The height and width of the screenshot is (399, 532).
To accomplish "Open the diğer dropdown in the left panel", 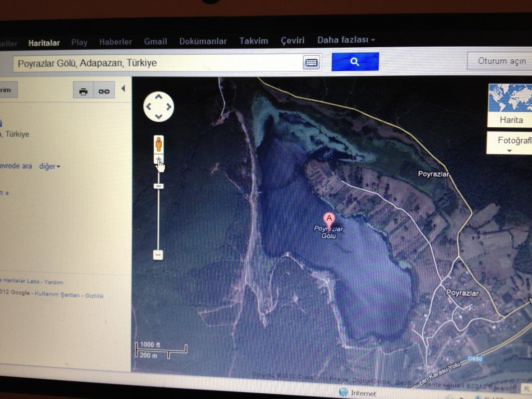I will 49,166.
